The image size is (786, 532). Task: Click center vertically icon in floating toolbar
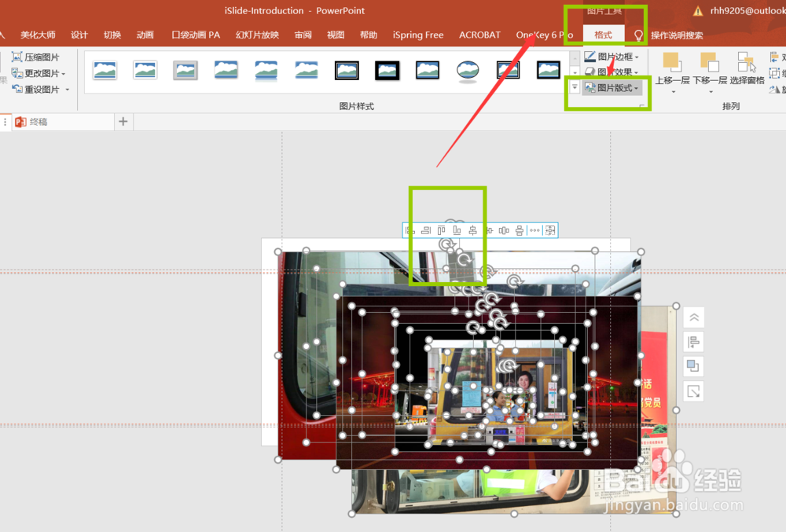[488, 230]
